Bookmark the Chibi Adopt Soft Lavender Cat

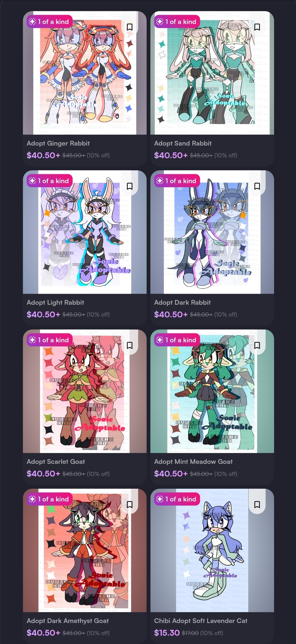point(257,504)
